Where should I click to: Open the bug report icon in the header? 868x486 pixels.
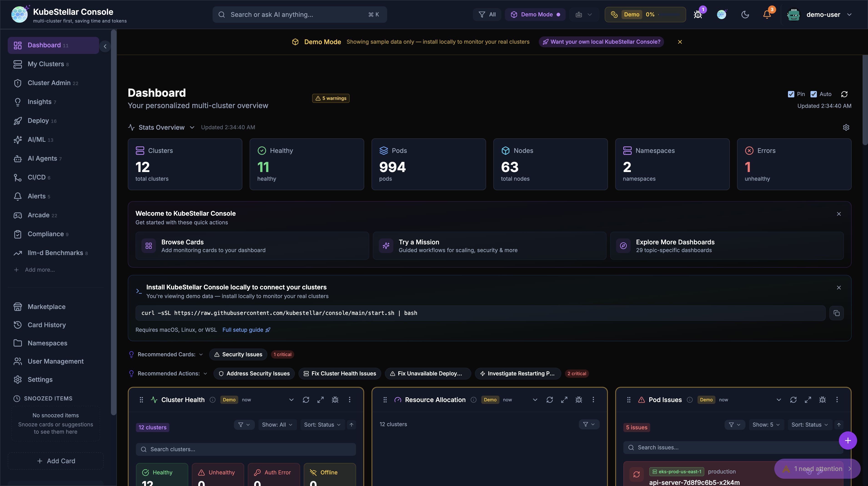point(698,15)
